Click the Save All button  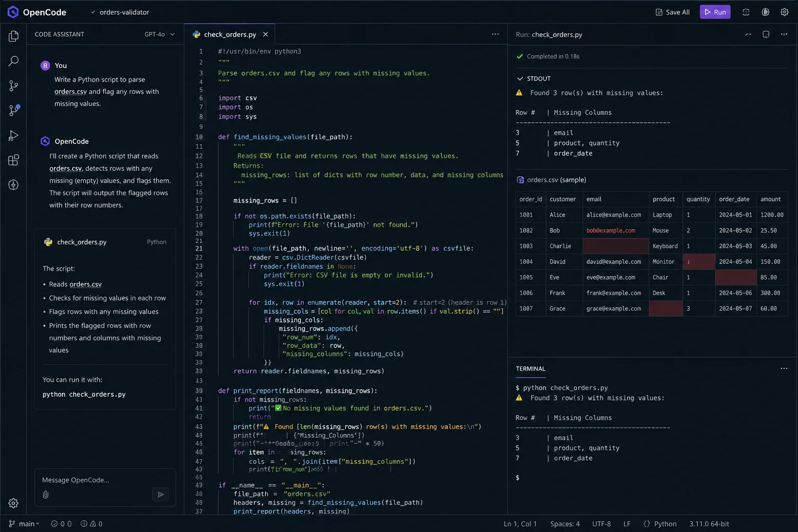click(x=673, y=12)
